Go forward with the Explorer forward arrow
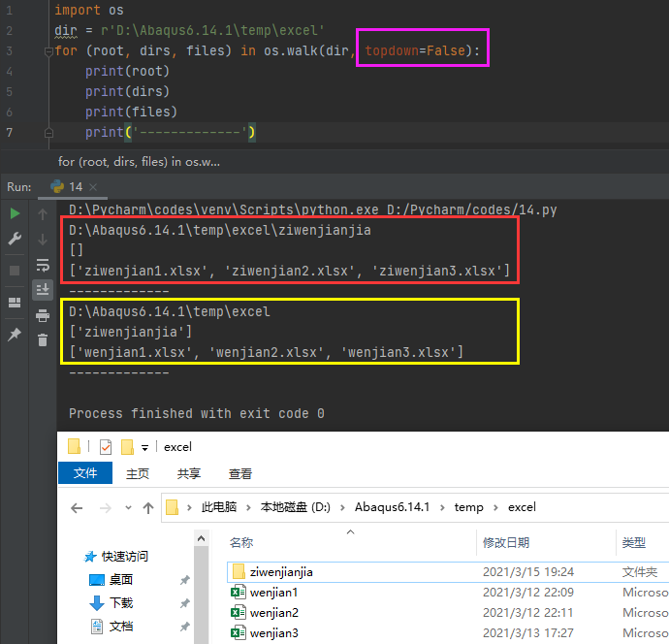The image size is (669, 644). pyautogui.click(x=106, y=508)
